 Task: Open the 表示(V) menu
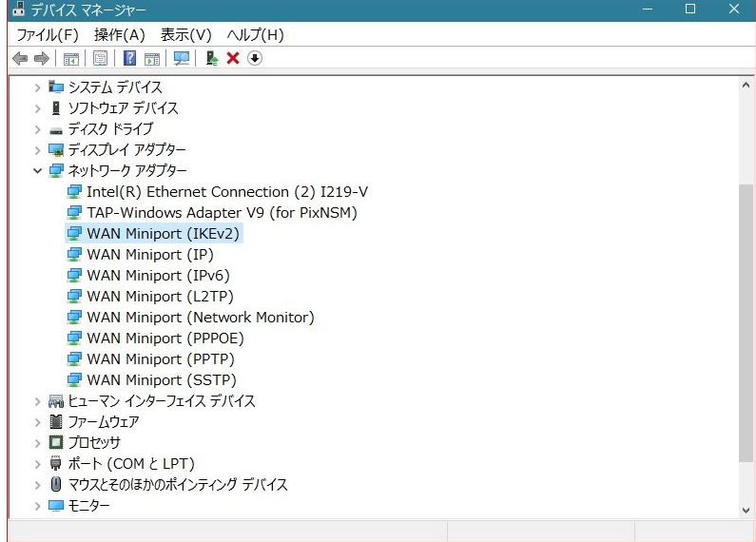(186, 35)
